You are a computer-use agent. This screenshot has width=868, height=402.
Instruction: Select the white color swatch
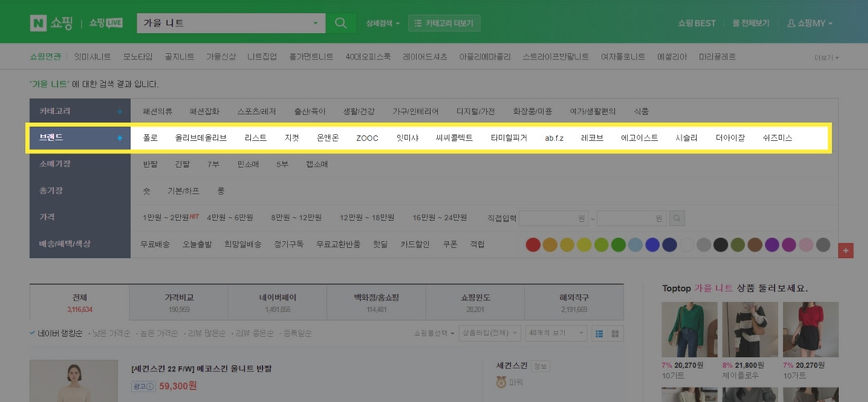[x=686, y=244]
